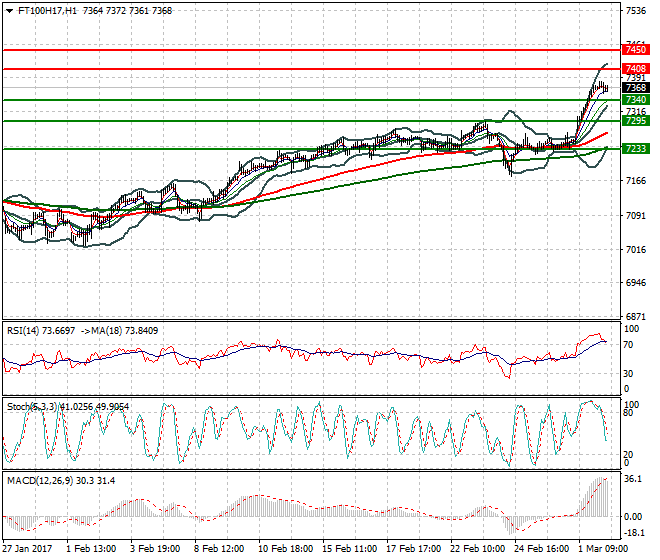The image size is (660, 560).
Task: Click the red 7408 resistance level label
Action: [636, 69]
